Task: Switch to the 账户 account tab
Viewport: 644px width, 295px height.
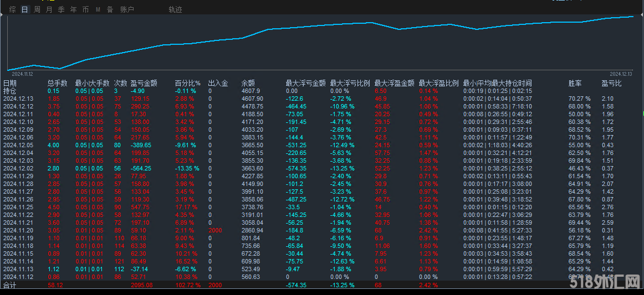Action: pyautogui.click(x=127, y=9)
